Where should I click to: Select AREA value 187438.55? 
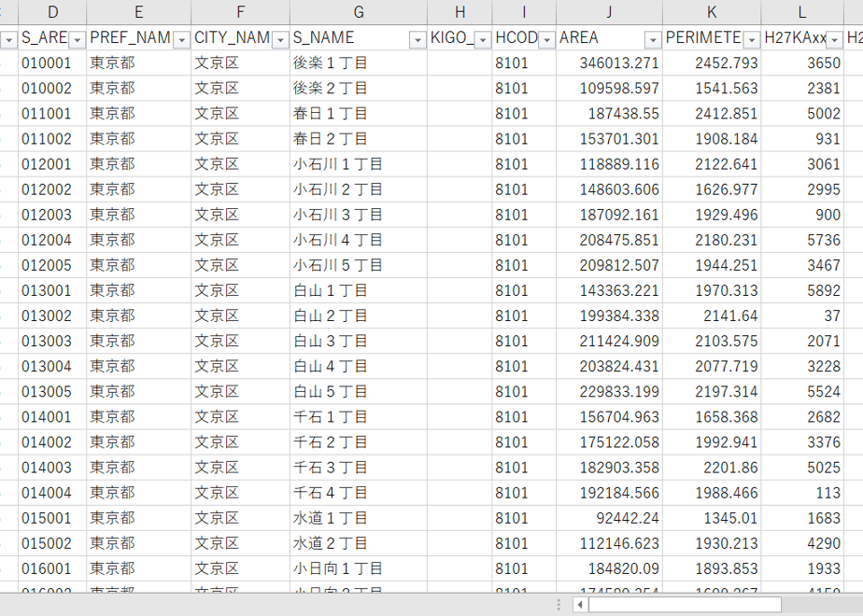609,113
